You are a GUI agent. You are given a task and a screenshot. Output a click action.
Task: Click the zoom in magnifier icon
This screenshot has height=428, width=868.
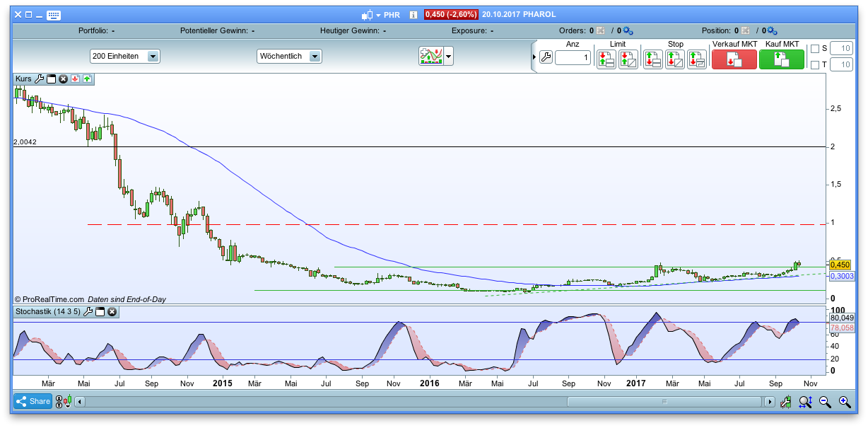pyautogui.click(x=844, y=402)
